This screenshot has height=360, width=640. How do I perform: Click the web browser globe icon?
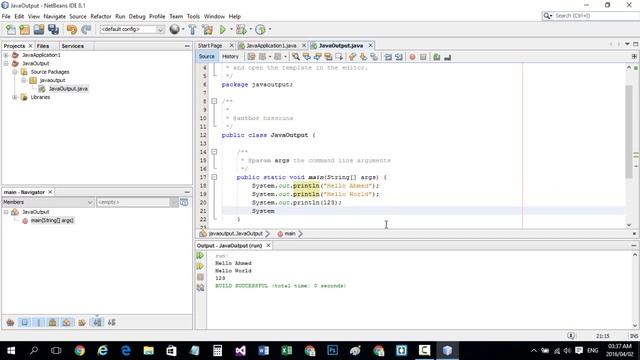point(175,29)
